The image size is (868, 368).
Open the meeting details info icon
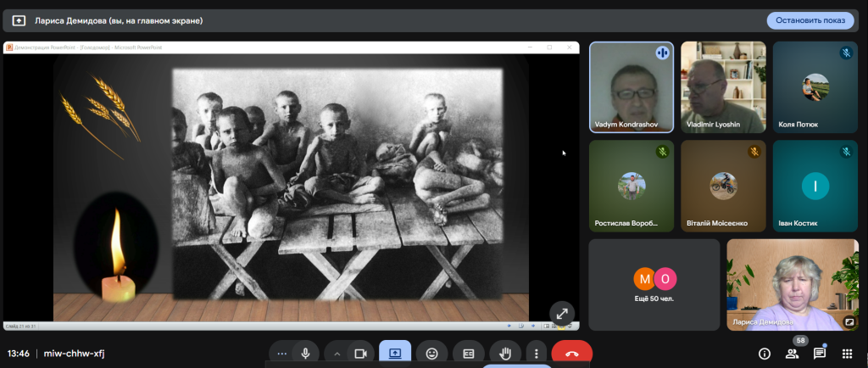[x=764, y=354]
